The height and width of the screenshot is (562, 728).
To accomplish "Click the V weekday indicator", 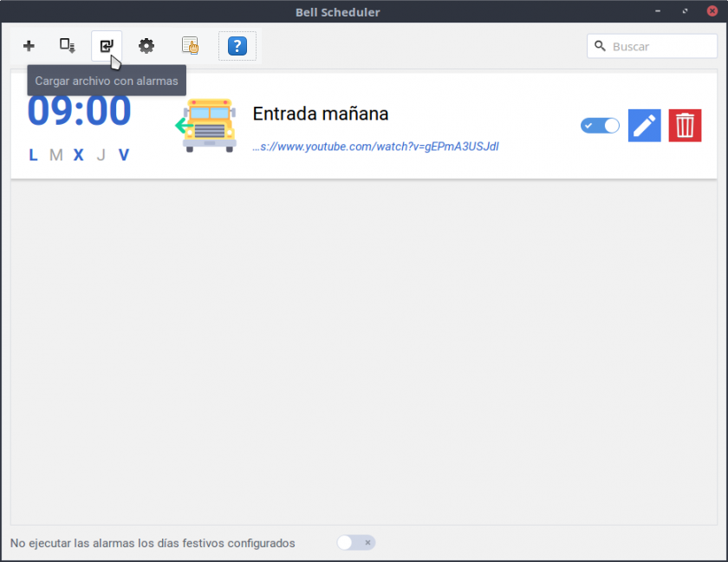I will tap(124, 155).
